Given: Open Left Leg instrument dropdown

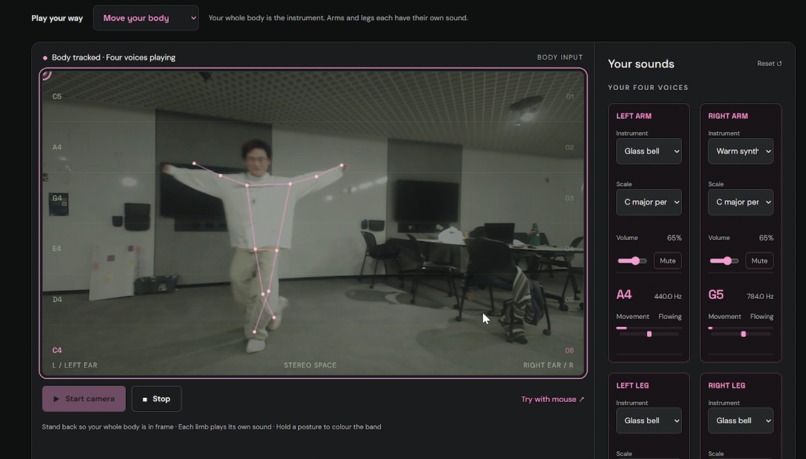Looking at the screenshot, I should (x=649, y=420).
